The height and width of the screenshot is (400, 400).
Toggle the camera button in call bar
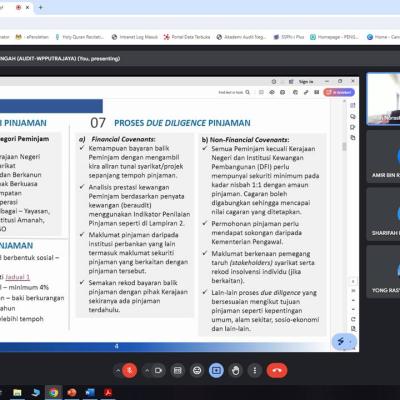(x=158, y=370)
